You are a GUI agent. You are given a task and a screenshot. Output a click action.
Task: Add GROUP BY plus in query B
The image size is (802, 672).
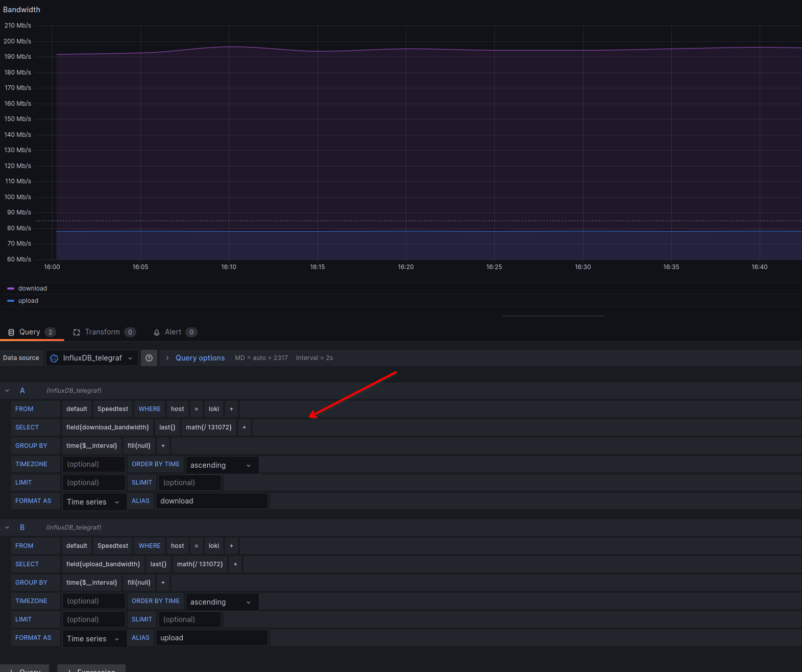pyautogui.click(x=163, y=583)
